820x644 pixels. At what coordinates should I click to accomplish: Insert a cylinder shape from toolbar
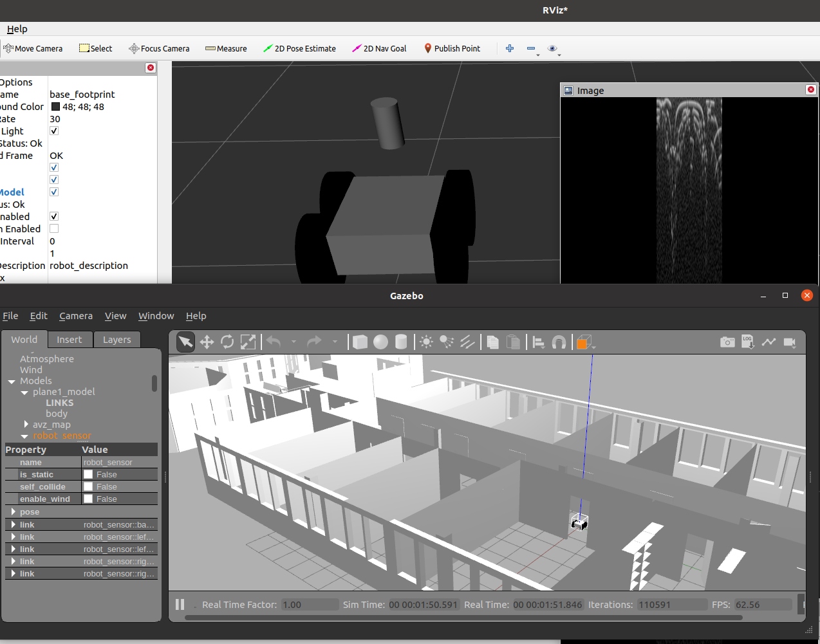point(401,342)
